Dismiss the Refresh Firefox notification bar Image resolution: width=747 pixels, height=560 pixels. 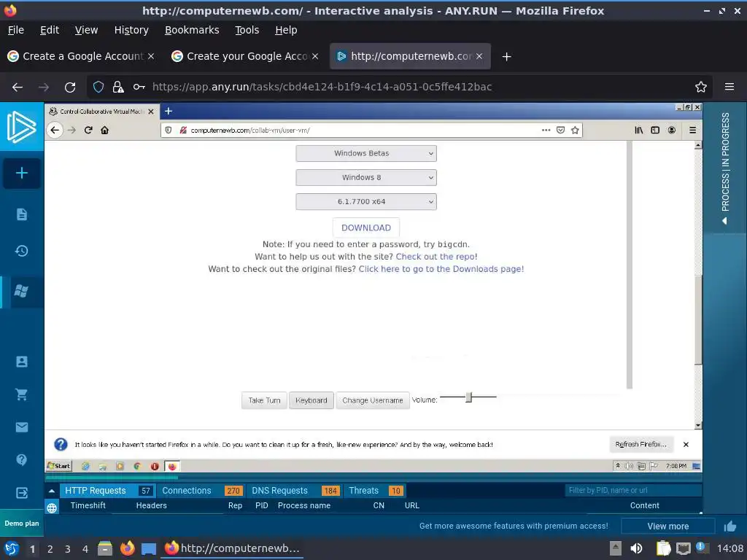pos(686,444)
